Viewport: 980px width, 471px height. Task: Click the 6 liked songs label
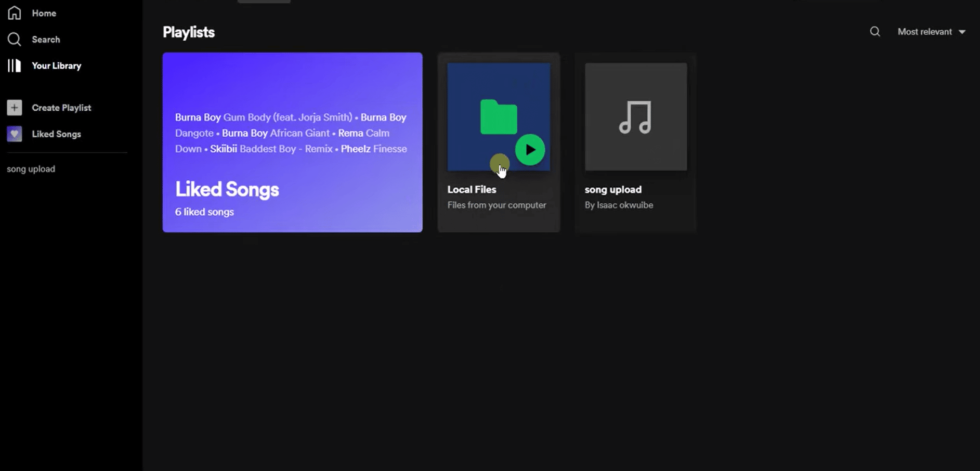(x=204, y=212)
